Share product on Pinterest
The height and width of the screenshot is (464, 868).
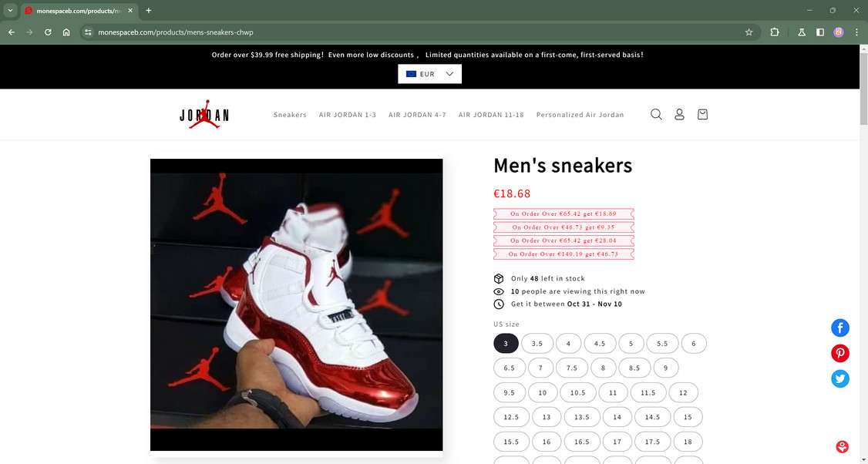point(839,353)
